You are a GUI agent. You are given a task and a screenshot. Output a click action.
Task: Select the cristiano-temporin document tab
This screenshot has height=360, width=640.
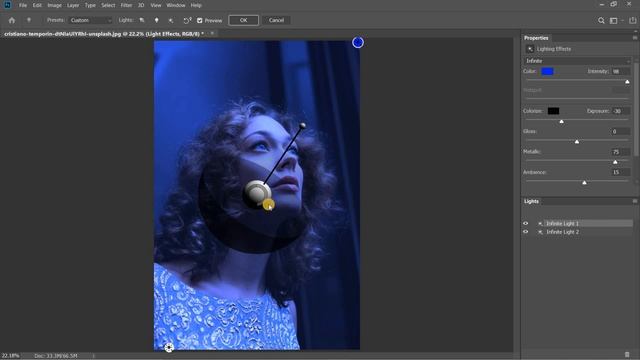[x=104, y=34]
